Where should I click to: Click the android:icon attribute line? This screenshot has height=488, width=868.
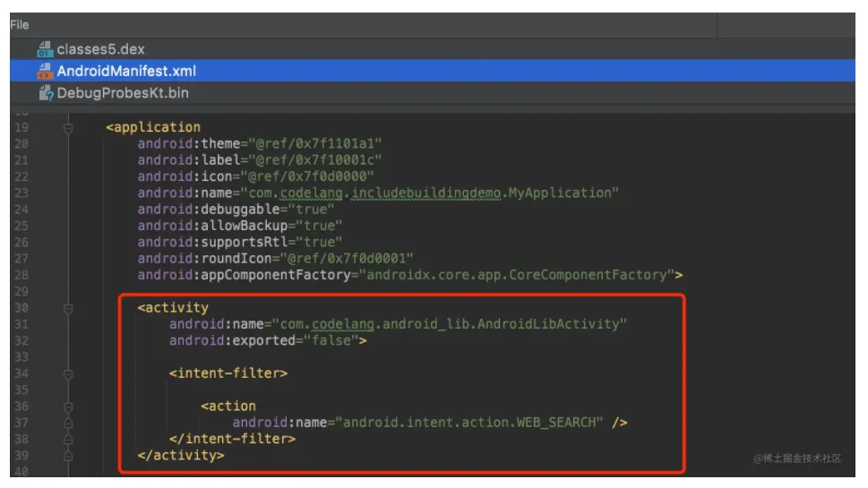[256, 176]
